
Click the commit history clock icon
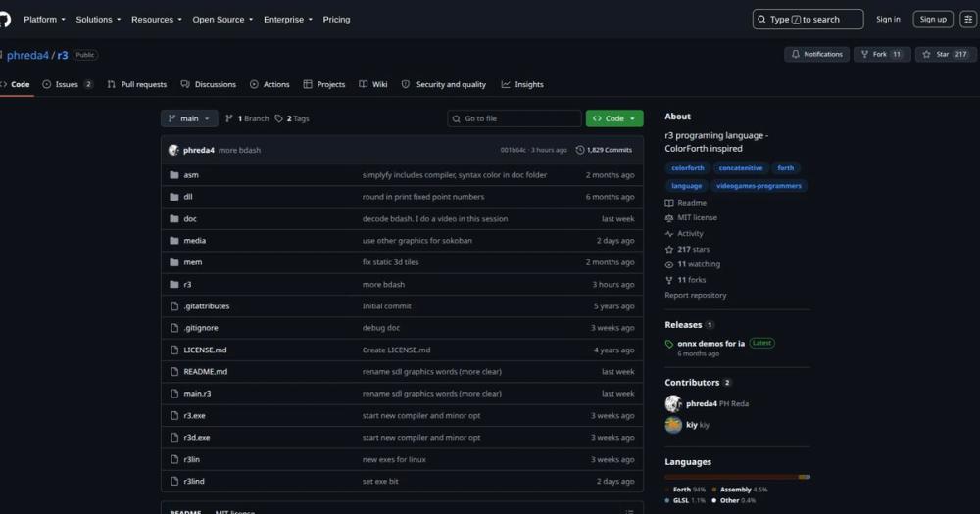click(580, 150)
